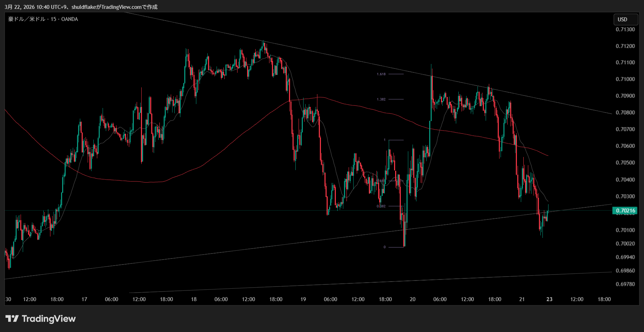644x332 pixels.
Task: Click the 0.71300 price axis label
Action: (625, 29)
